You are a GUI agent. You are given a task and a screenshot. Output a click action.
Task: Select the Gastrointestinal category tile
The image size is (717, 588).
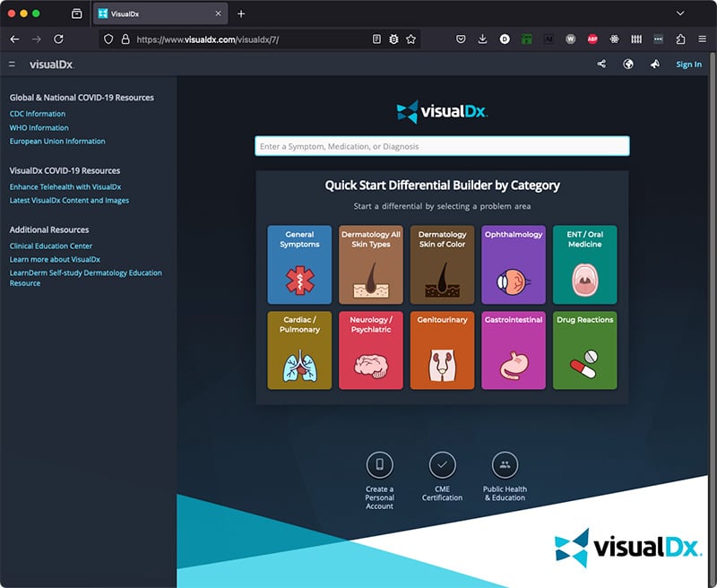pyautogui.click(x=514, y=350)
